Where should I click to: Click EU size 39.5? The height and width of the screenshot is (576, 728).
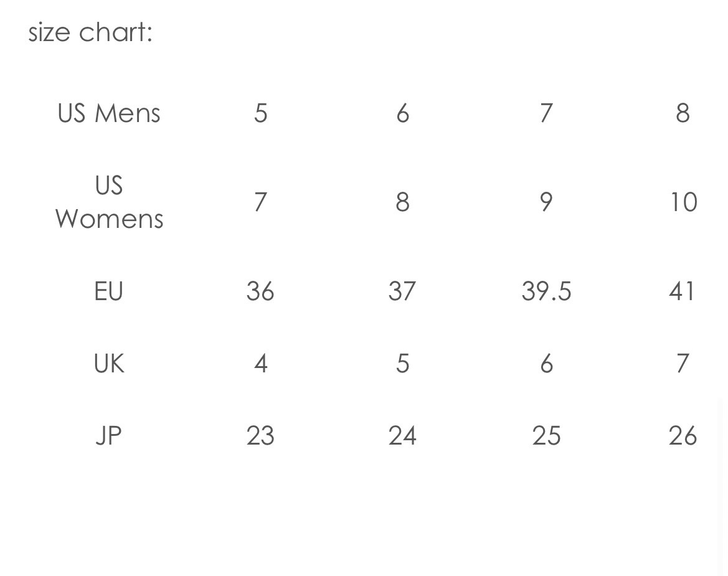tap(546, 291)
